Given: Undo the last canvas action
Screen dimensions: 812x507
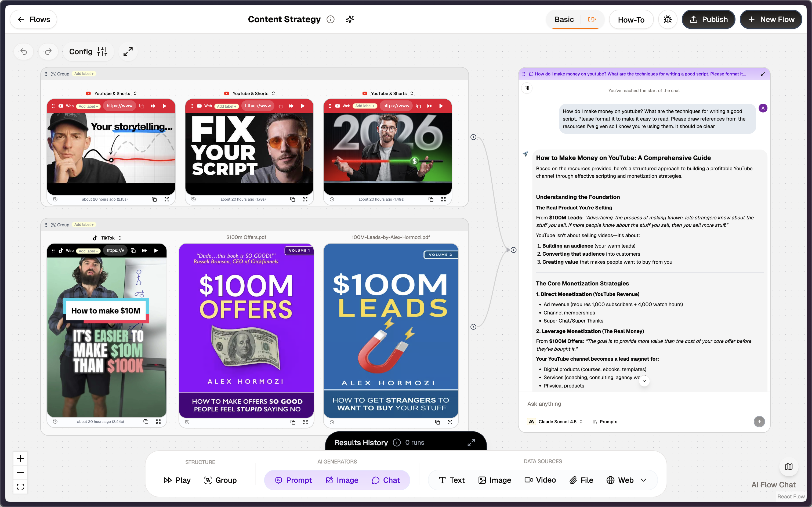Looking at the screenshot, I should click(23, 51).
